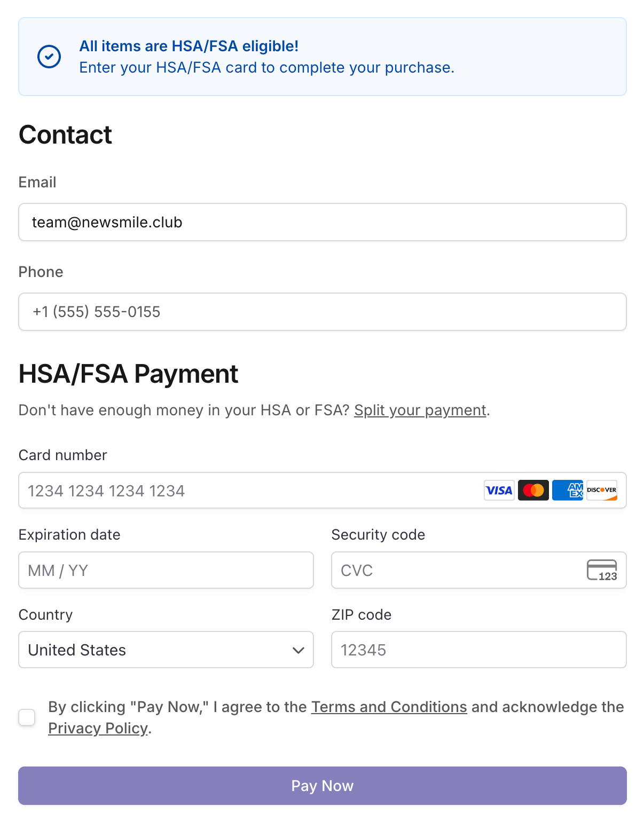The image size is (644, 822).
Task: Click the Discover card logo
Action: [x=602, y=491]
